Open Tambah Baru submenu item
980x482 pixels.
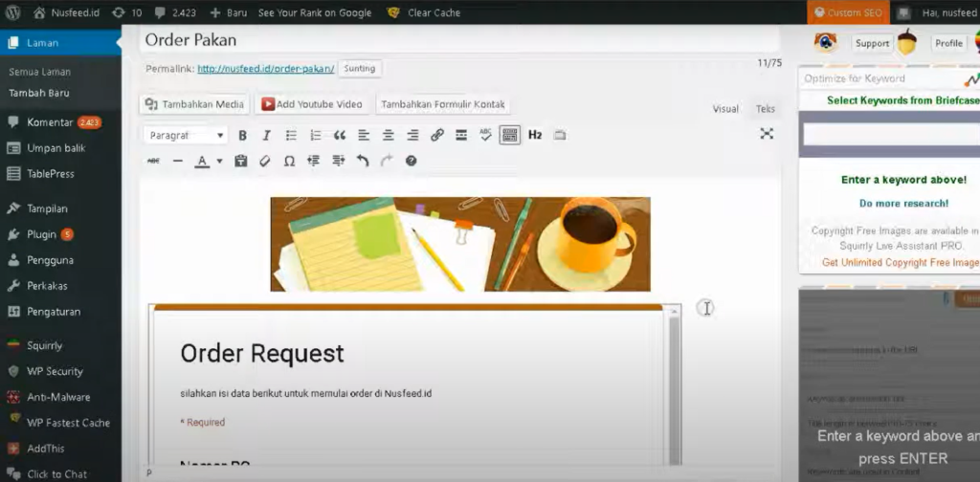[x=38, y=93]
